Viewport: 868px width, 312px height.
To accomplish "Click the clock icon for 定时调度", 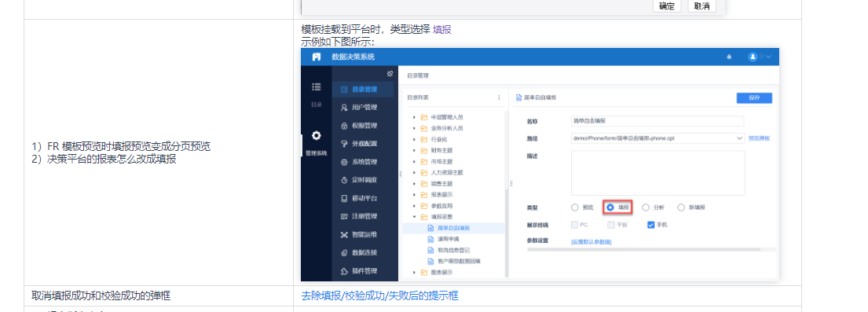I will (x=344, y=180).
